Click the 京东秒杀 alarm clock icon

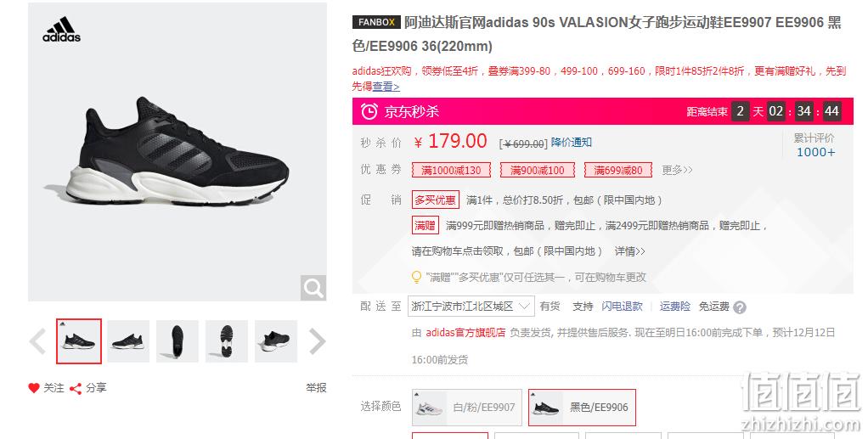[x=369, y=111]
